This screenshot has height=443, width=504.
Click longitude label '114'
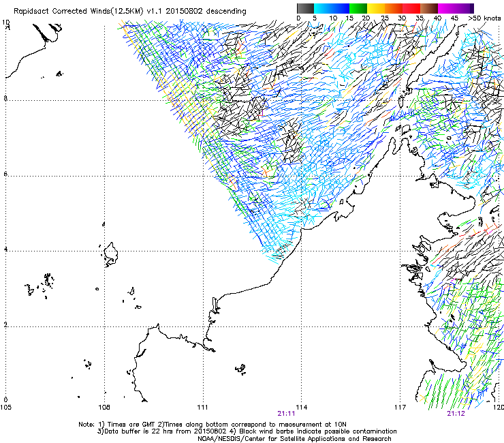coord(302,408)
